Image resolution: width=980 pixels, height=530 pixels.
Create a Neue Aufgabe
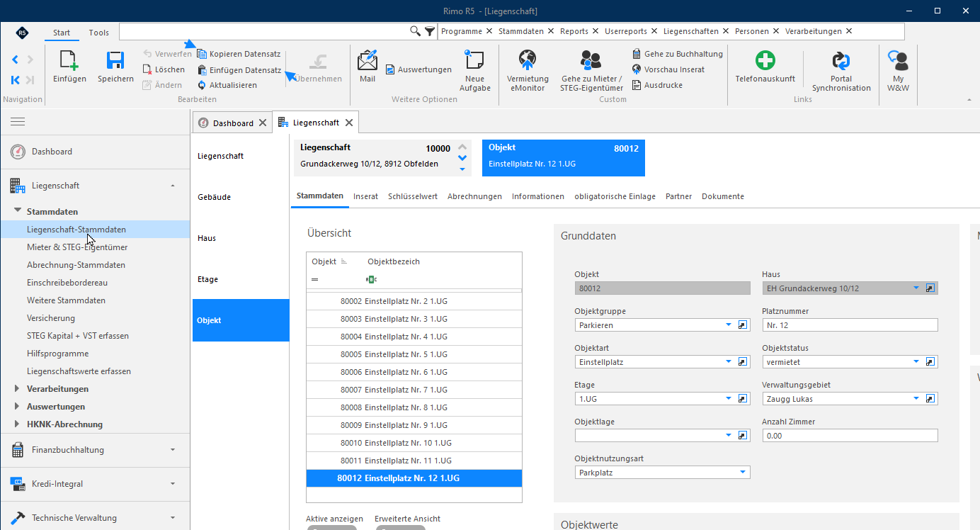474,70
